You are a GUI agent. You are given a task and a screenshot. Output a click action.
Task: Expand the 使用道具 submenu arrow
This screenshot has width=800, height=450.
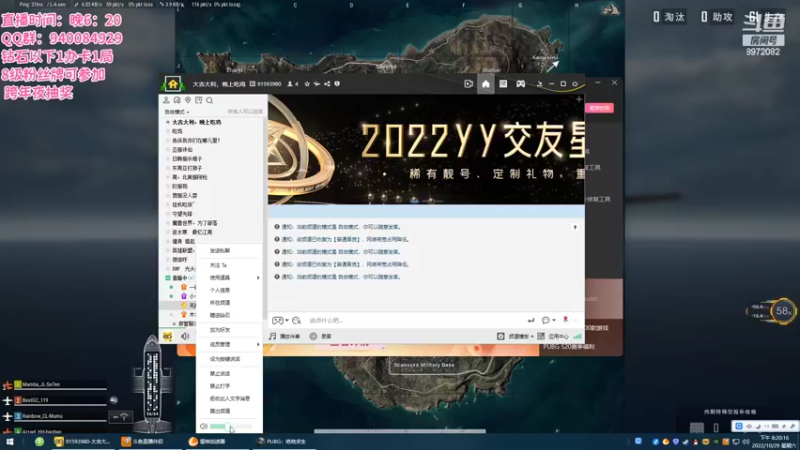point(258,278)
